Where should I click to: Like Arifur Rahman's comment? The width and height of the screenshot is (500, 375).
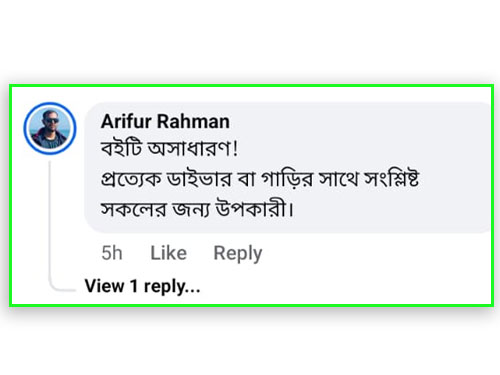pos(168,253)
